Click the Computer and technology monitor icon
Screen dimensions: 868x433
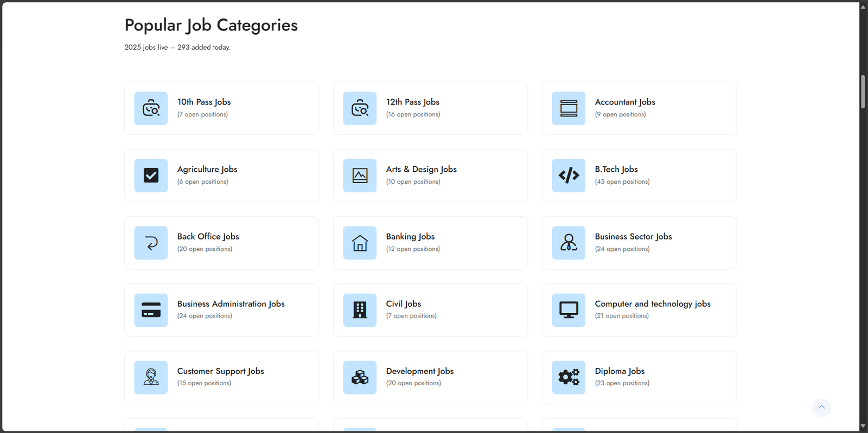point(569,310)
